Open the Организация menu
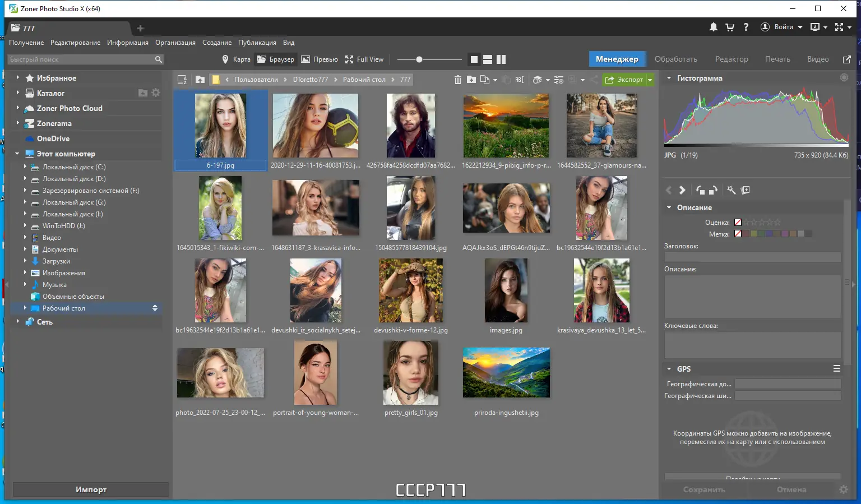This screenshot has height=504, width=861. (x=175, y=42)
